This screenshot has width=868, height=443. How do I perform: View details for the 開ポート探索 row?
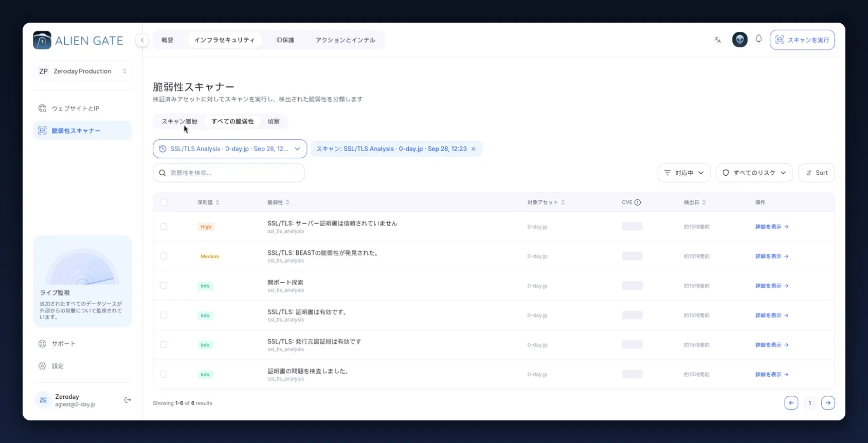pyautogui.click(x=772, y=286)
